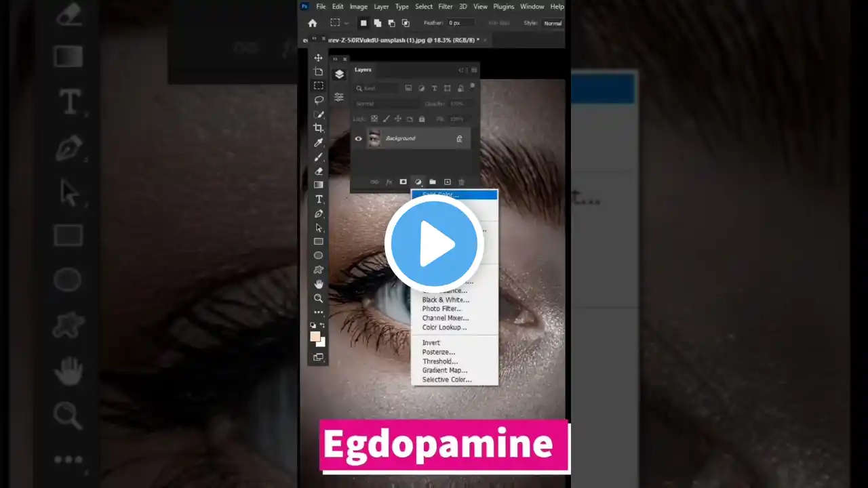Click the adjustment layer half-circle icon
This screenshot has width=868, height=488.
click(418, 182)
